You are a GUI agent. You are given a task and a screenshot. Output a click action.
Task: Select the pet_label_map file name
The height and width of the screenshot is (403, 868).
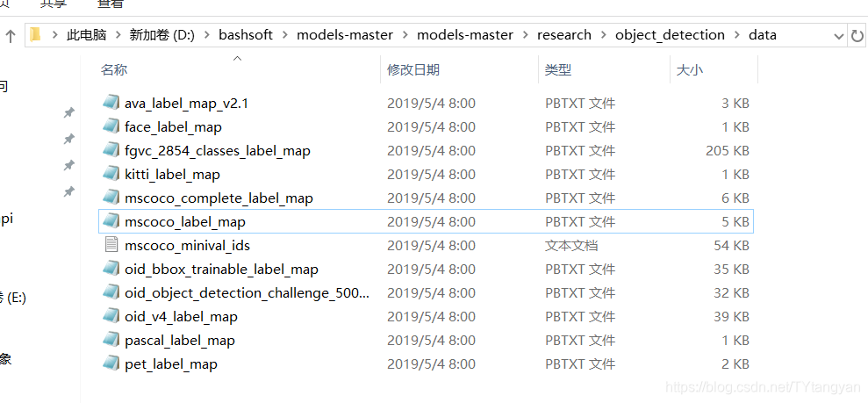point(171,363)
